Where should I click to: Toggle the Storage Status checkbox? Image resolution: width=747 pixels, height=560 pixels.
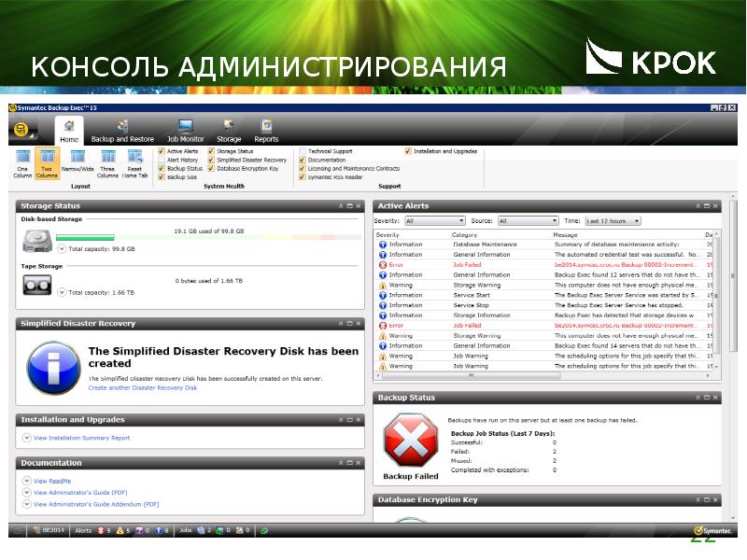pos(211,151)
